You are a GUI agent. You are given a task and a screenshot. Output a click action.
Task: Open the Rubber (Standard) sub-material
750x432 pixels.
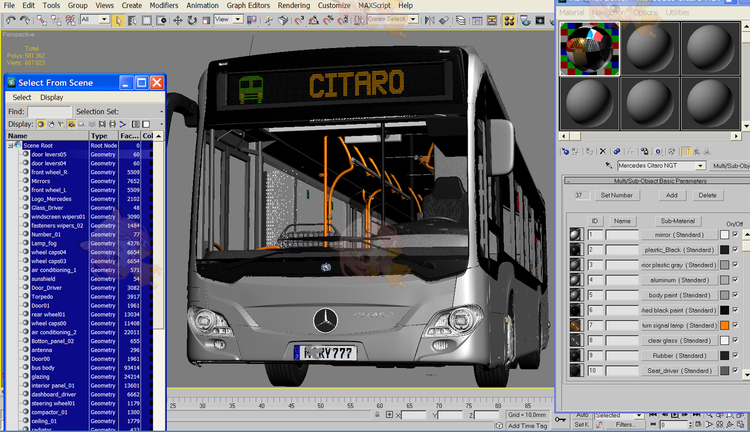pos(679,355)
